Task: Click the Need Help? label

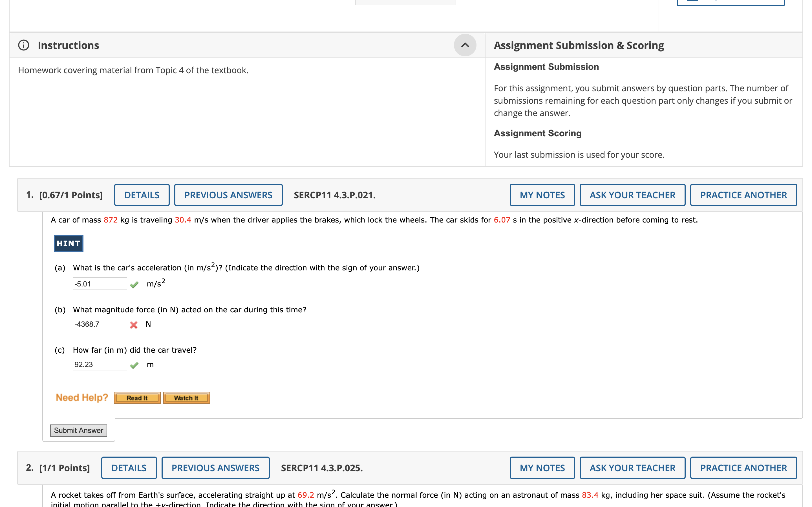Action: [81, 397]
